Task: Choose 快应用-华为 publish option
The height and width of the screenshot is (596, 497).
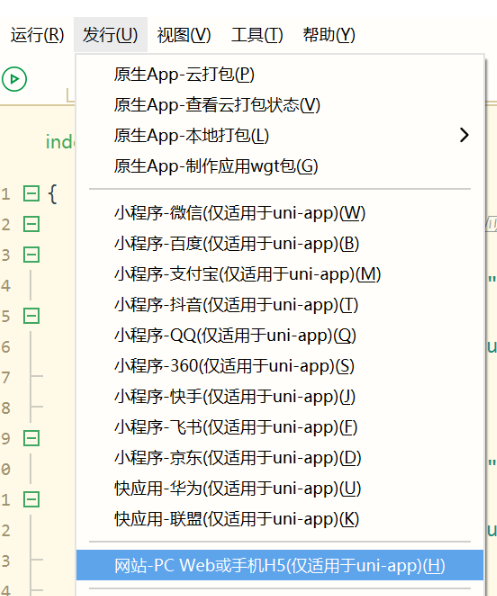Action: [280, 488]
